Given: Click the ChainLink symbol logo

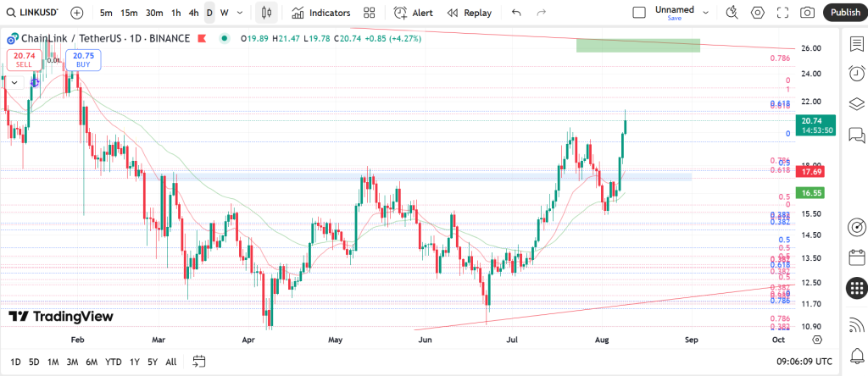Looking at the screenshot, I should (x=12, y=39).
